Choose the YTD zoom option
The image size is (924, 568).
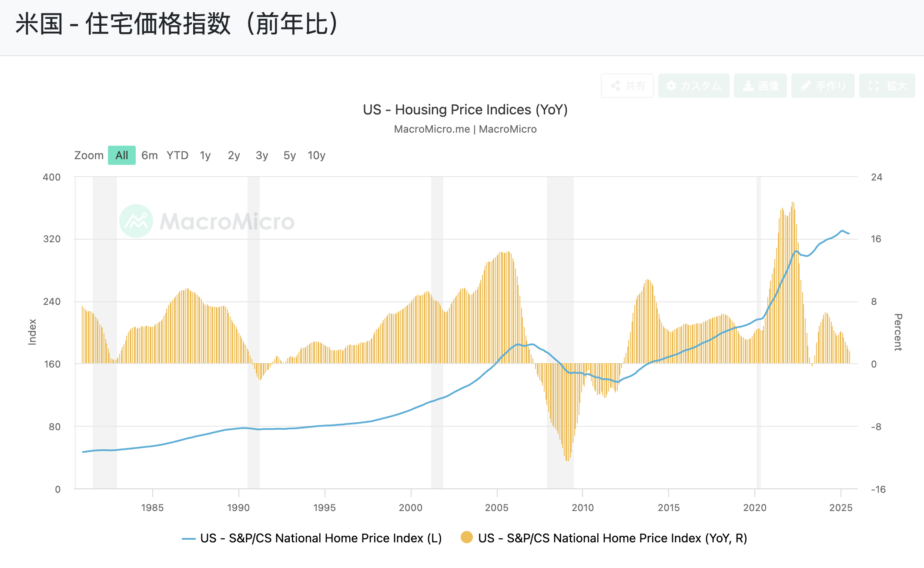tap(177, 155)
